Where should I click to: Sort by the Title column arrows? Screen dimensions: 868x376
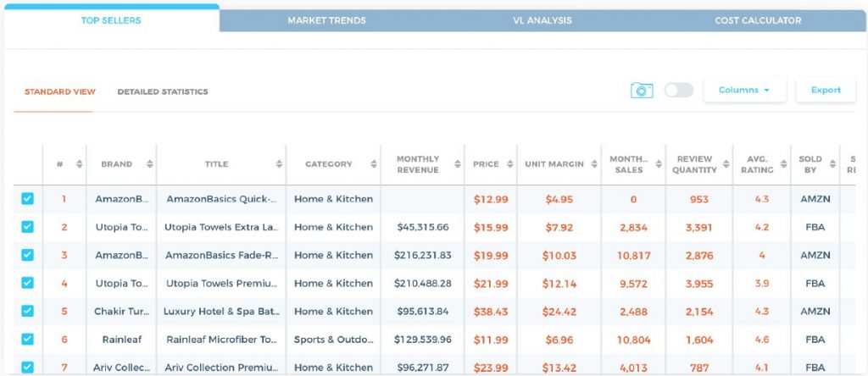coord(279,164)
